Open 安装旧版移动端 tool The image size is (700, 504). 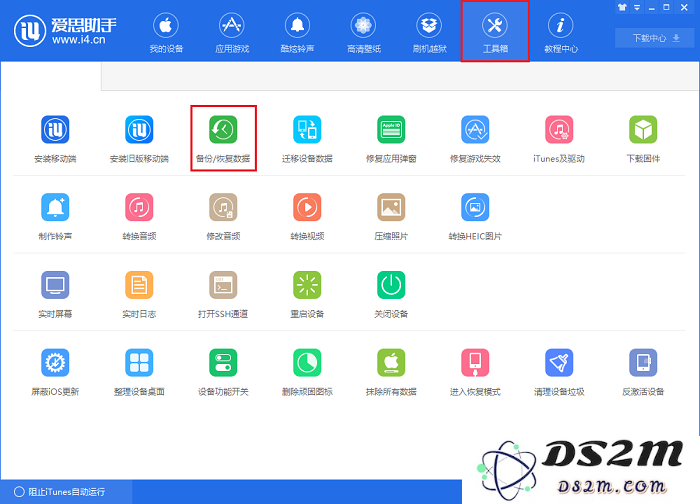click(139, 139)
